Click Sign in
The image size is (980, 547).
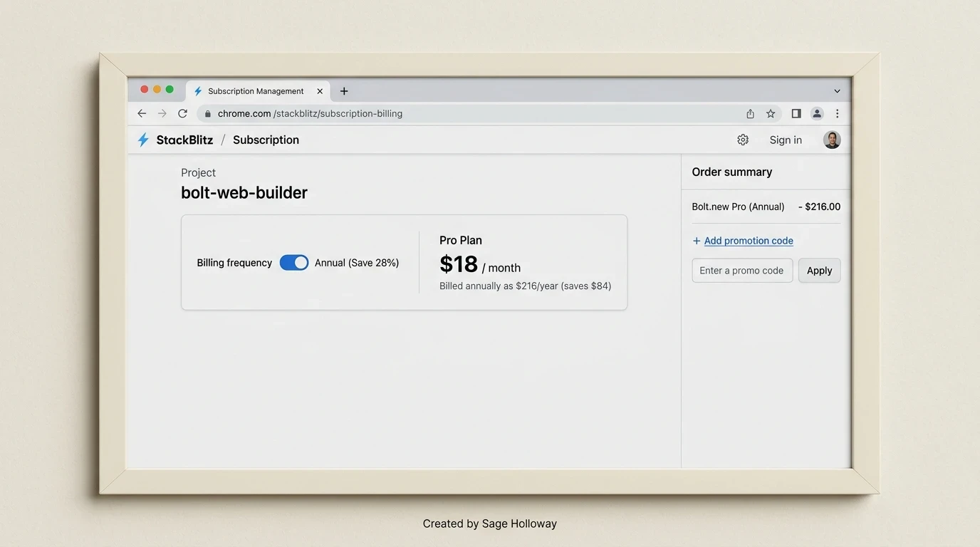(x=786, y=140)
